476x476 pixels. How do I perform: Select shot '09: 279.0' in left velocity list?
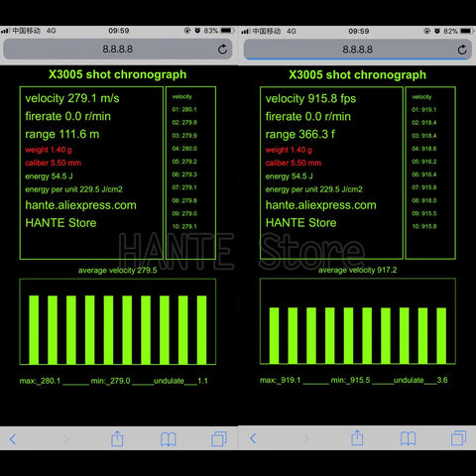click(x=184, y=213)
